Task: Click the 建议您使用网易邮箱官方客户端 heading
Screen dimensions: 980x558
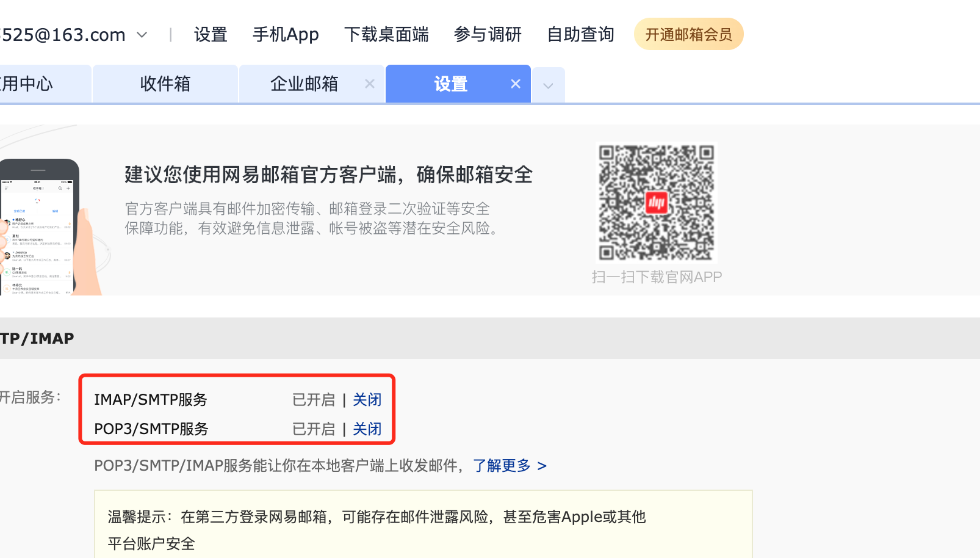Action: tap(328, 175)
